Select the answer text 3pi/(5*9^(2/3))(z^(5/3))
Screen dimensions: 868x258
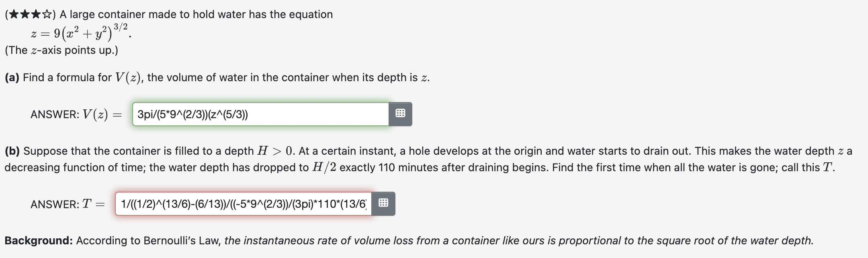point(193,115)
